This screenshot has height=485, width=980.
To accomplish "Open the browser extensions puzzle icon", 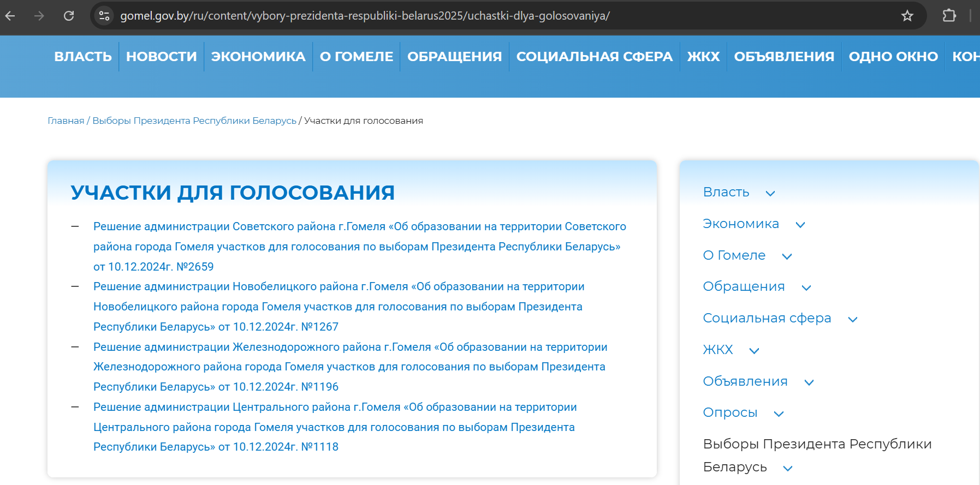I will [949, 16].
